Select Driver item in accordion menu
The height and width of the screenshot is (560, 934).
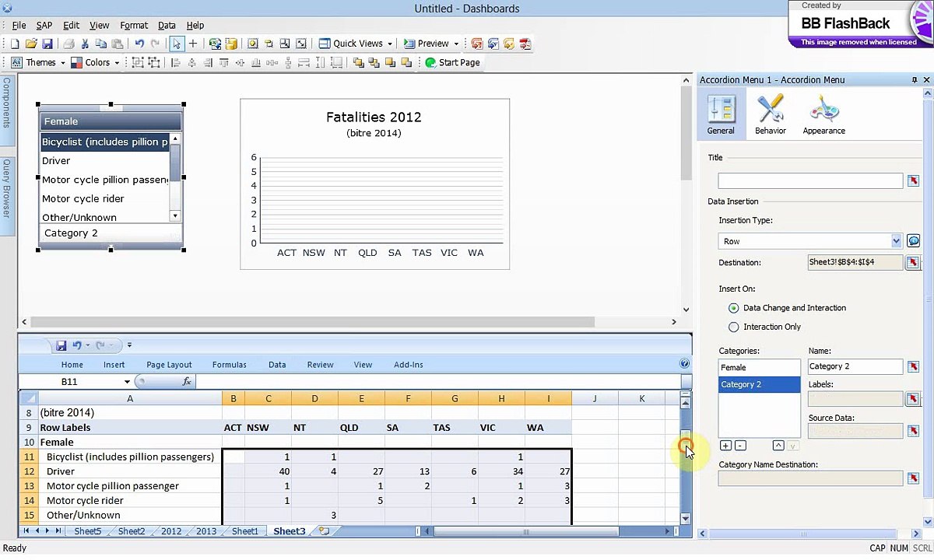104,161
